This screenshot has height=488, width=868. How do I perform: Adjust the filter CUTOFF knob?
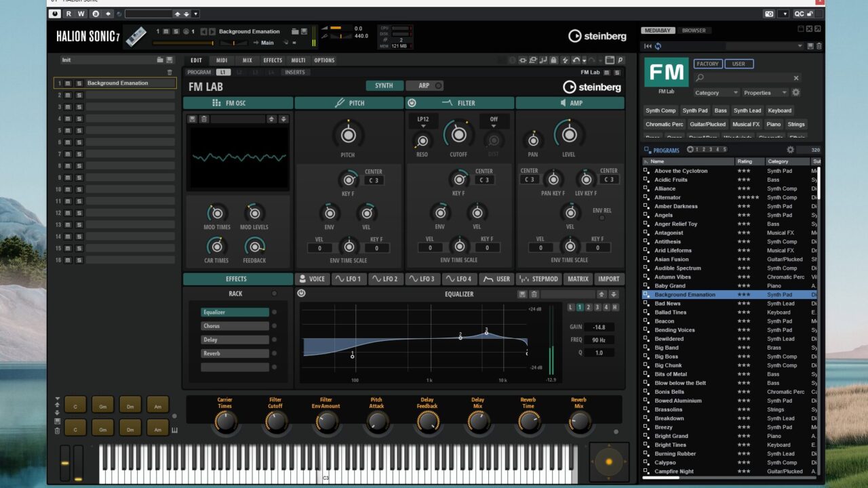coord(459,134)
